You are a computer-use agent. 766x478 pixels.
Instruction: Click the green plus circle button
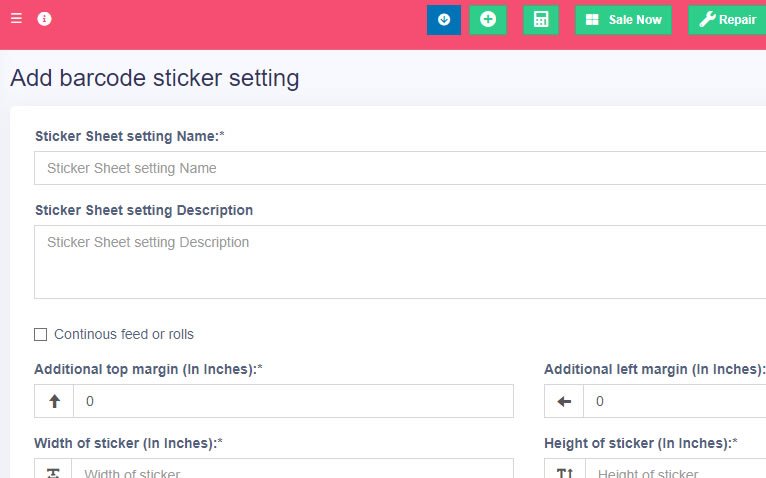click(x=488, y=20)
